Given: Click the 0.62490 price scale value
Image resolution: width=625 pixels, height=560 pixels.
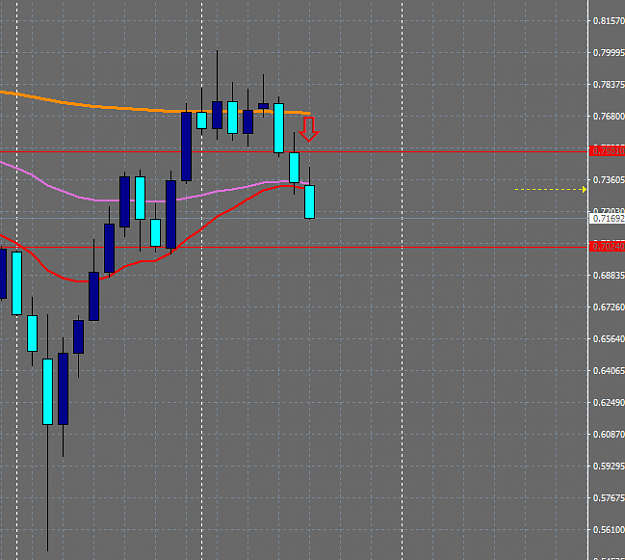Looking at the screenshot, I should click(x=608, y=403).
